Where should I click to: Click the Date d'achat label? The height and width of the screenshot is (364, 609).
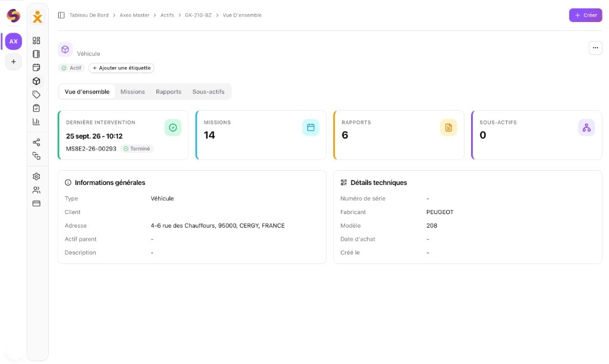coord(357,239)
